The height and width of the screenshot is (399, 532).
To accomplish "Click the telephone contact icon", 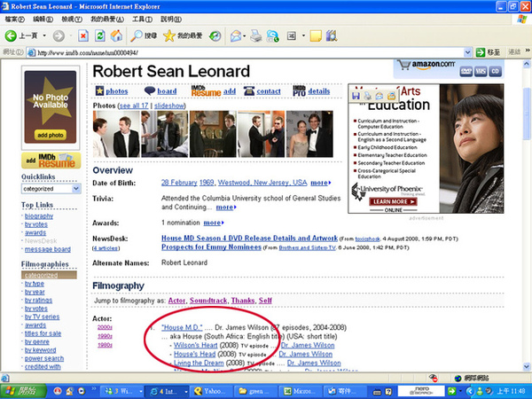I will [249, 90].
